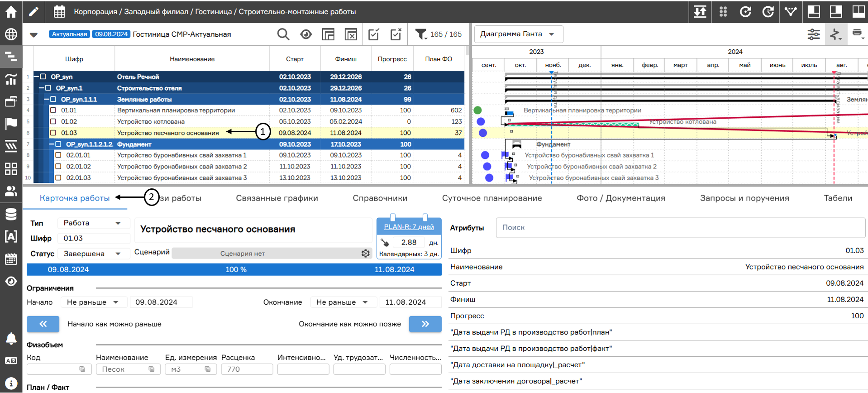Click the finish as late as possible arrow button
The width and height of the screenshot is (868, 393).
[x=425, y=324]
